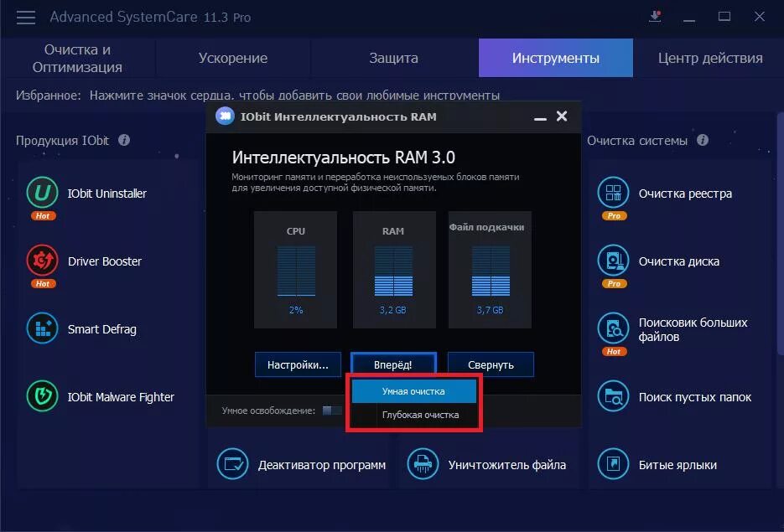784x532 pixels.
Task: Open the Уничтожитель файла shredder icon
Action: (x=423, y=464)
